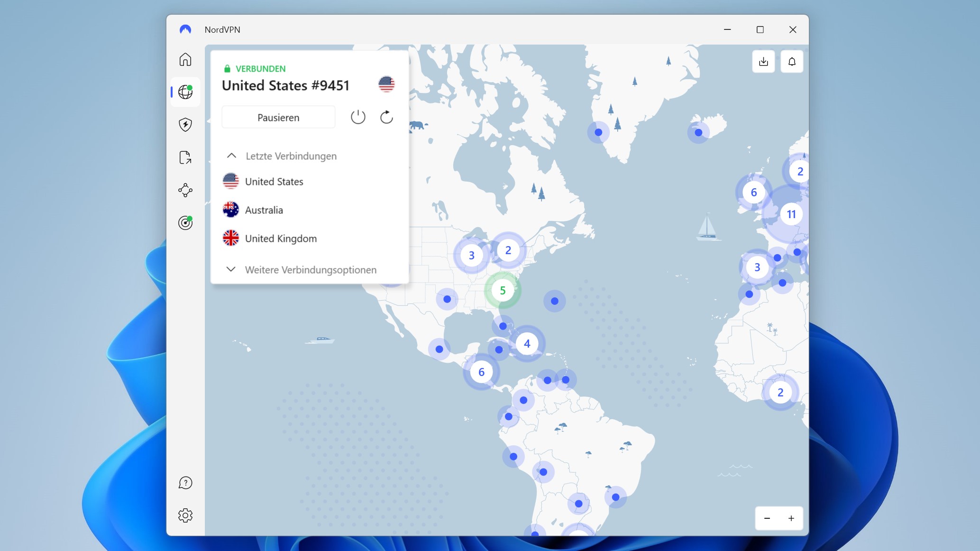Open the help question mark icon
Viewport: 980px width, 551px height.
185,483
